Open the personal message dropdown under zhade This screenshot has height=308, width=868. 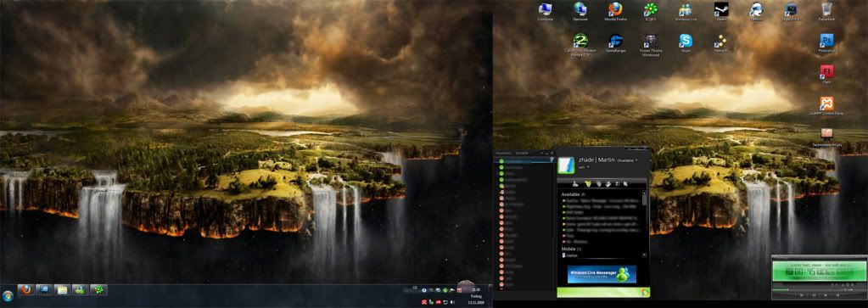(584, 167)
